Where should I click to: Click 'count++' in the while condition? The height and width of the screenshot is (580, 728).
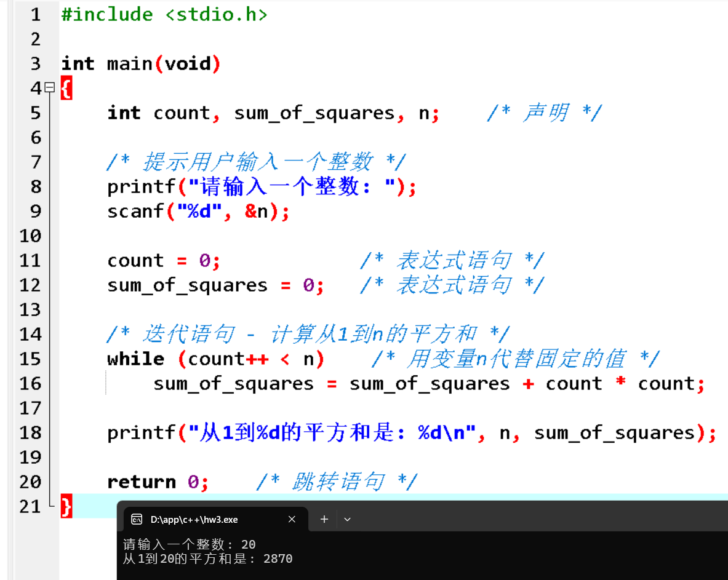228,359
